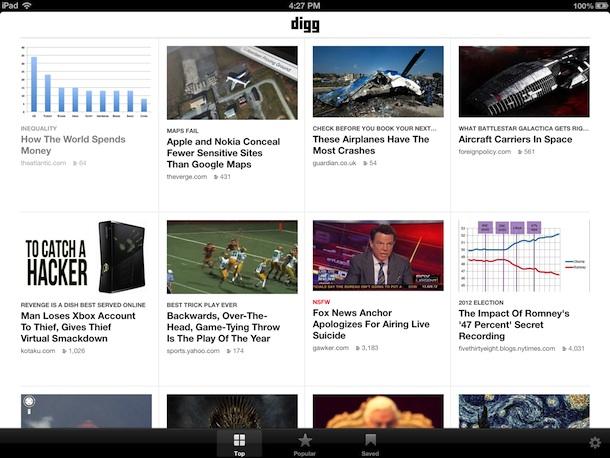610x458 pixels.
Task: Open 'The Impact Of Romney's 47 Percent' headline
Action: click(x=514, y=325)
